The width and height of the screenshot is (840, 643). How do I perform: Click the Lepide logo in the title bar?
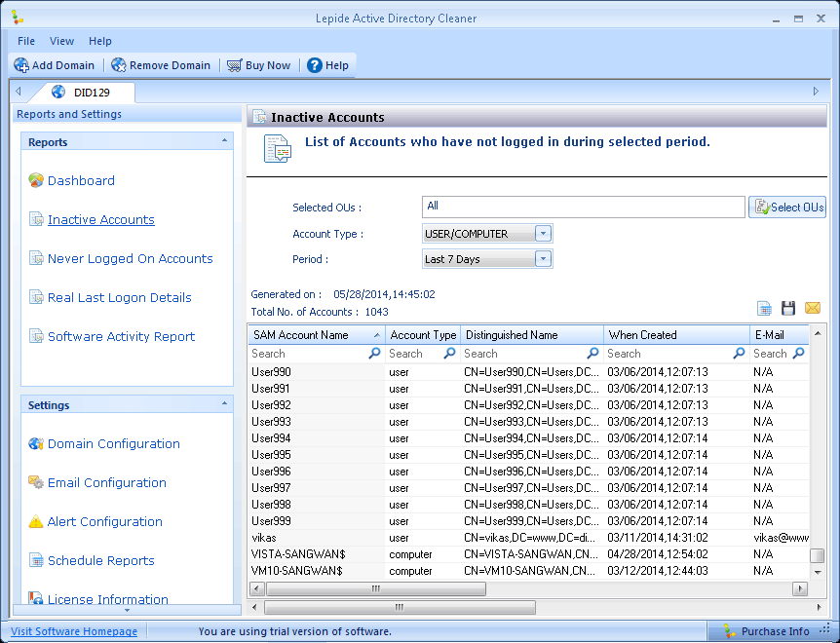(x=18, y=18)
